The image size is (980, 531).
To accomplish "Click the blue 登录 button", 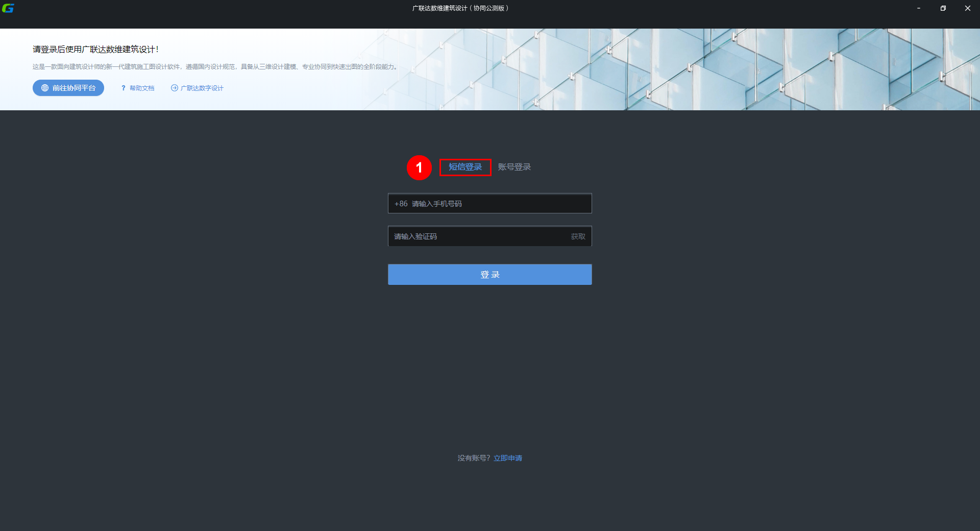I will pos(490,274).
